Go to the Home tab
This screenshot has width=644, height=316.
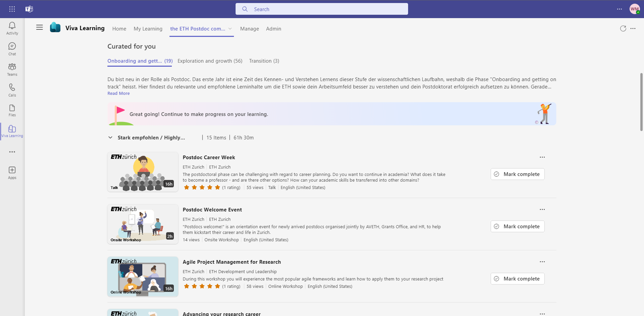click(x=119, y=29)
